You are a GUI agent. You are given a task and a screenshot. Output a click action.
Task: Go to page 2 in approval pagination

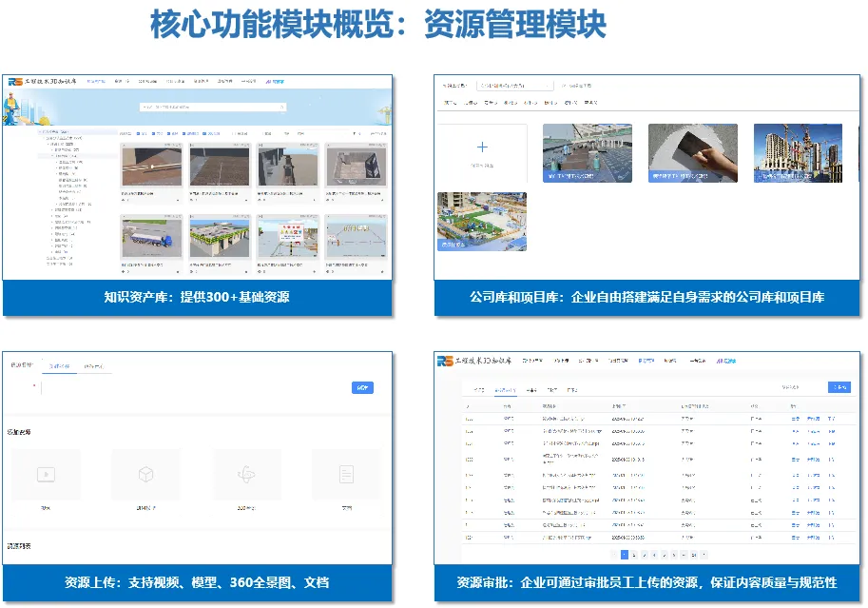634,554
